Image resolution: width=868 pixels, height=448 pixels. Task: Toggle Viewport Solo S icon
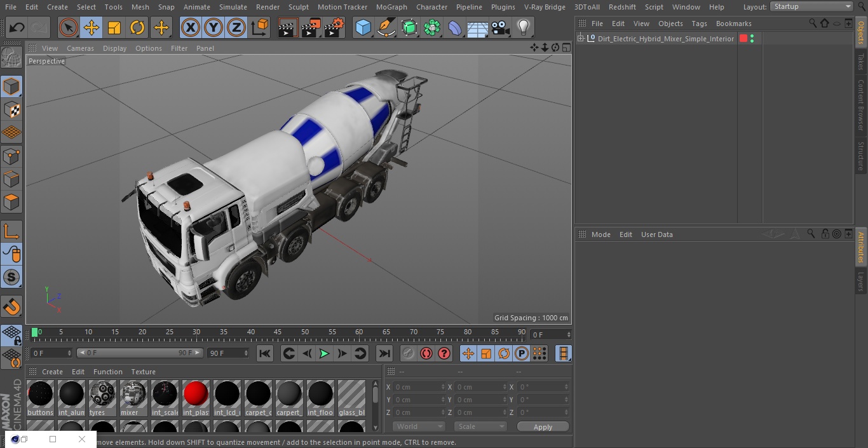pos(11,277)
